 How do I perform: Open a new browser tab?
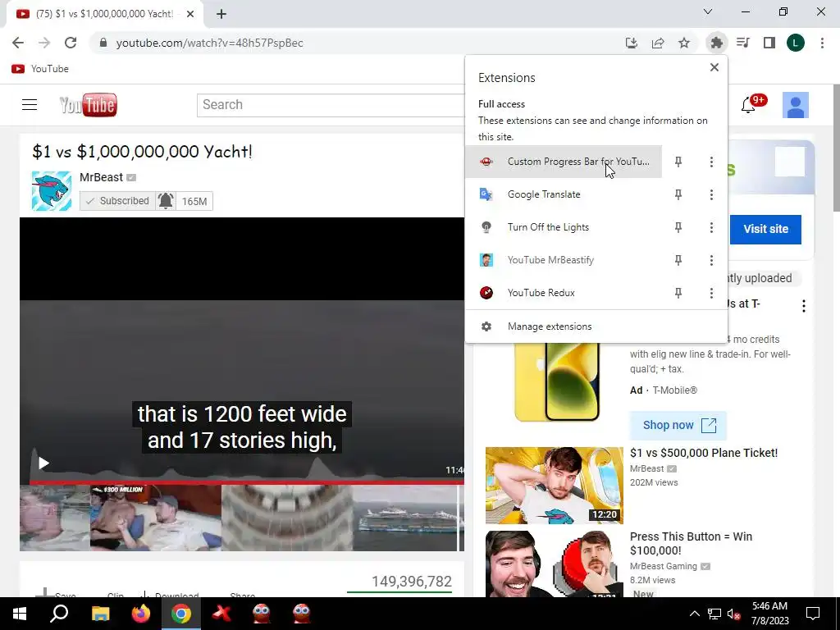(x=221, y=14)
